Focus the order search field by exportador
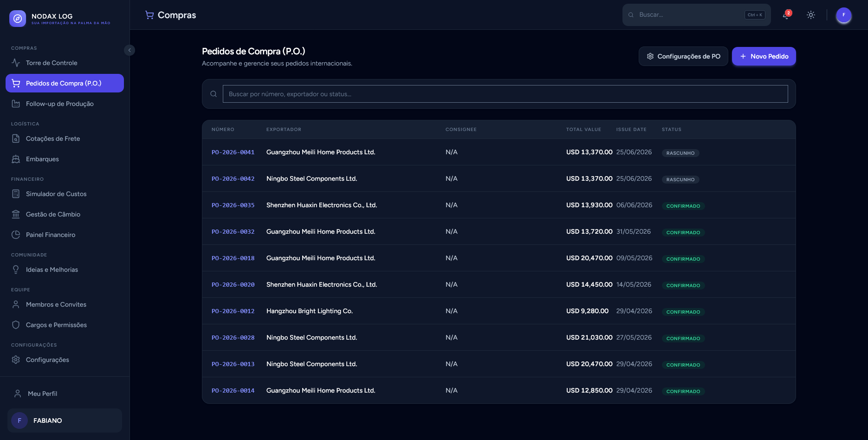This screenshot has width=868, height=440. 505,94
